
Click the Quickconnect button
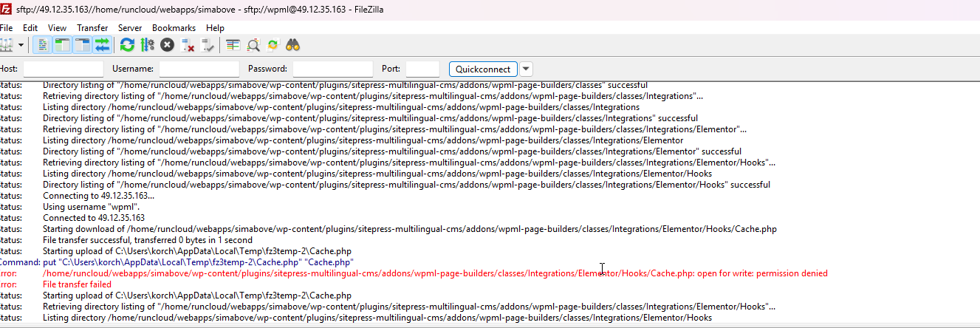[482, 69]
